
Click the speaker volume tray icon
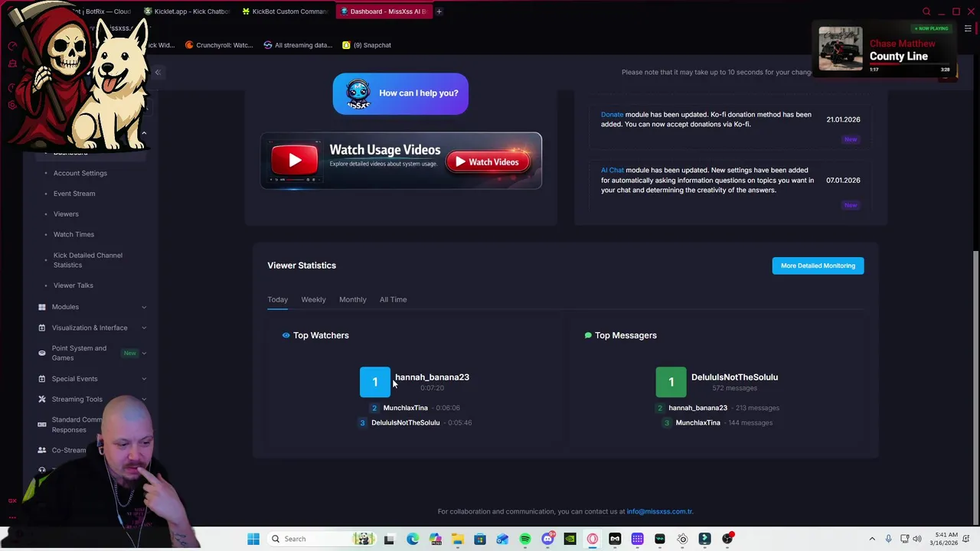917,539
